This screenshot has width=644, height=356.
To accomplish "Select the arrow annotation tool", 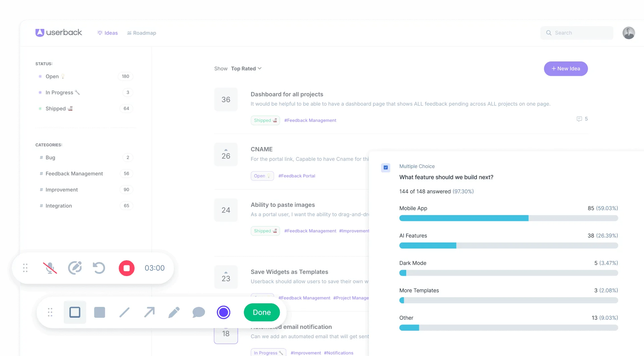I will pyautogui.click(x=149, y=312).
